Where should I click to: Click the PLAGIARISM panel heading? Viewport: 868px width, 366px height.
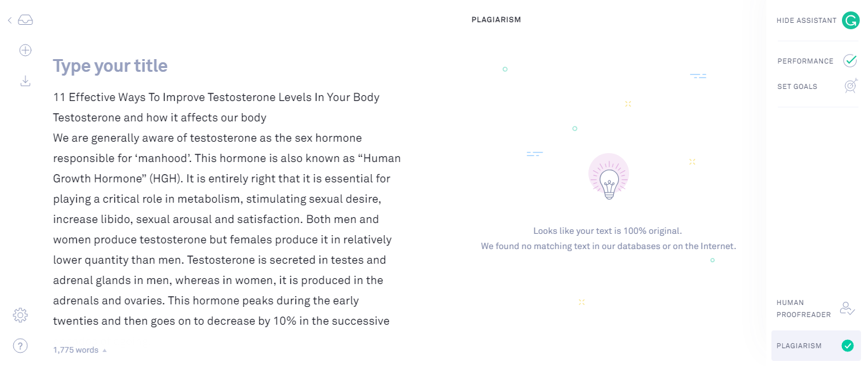[x=496, y=20]
